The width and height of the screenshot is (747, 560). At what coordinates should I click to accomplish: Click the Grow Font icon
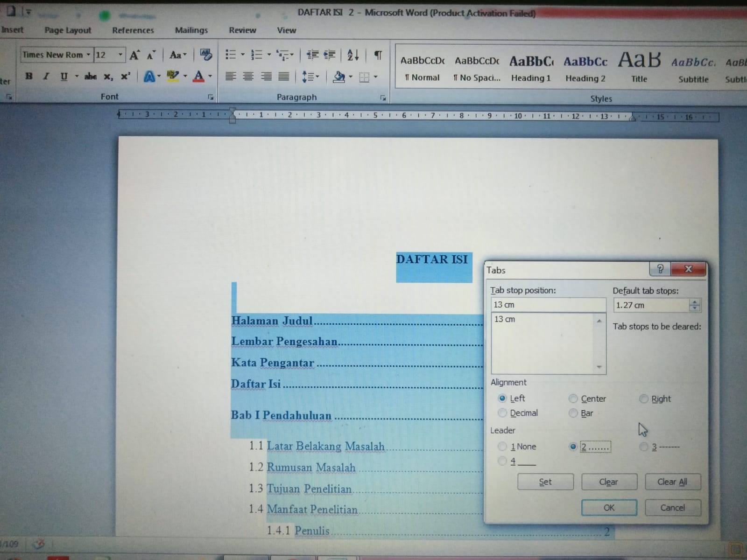134,56
